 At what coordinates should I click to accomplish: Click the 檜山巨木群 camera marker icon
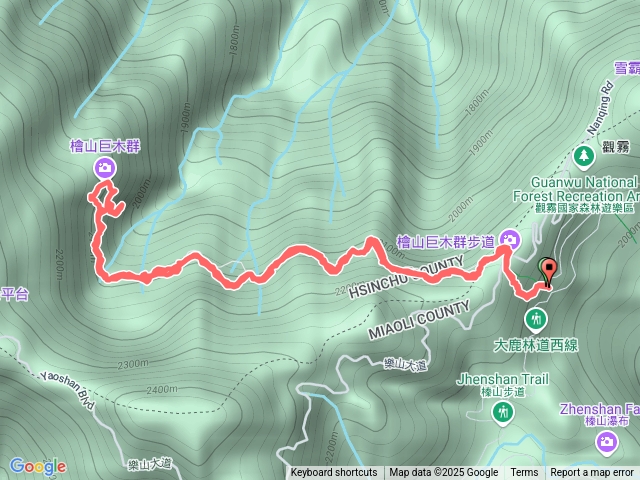(105, 168)
